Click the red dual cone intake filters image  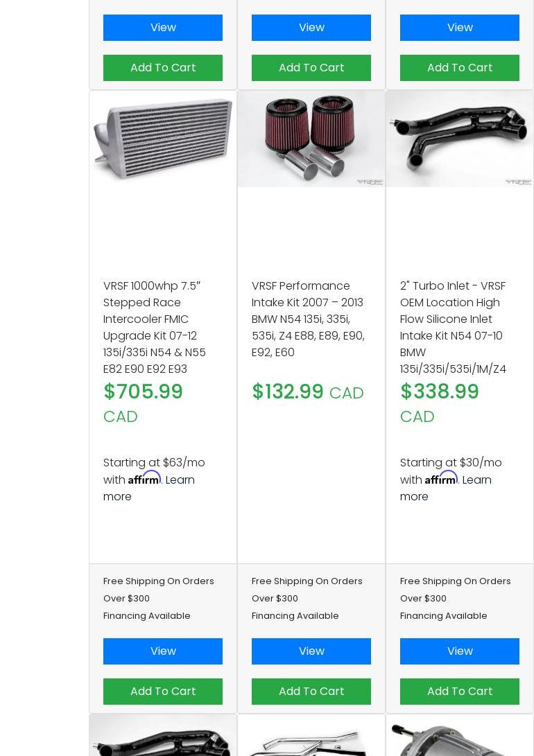pos(311,139)
